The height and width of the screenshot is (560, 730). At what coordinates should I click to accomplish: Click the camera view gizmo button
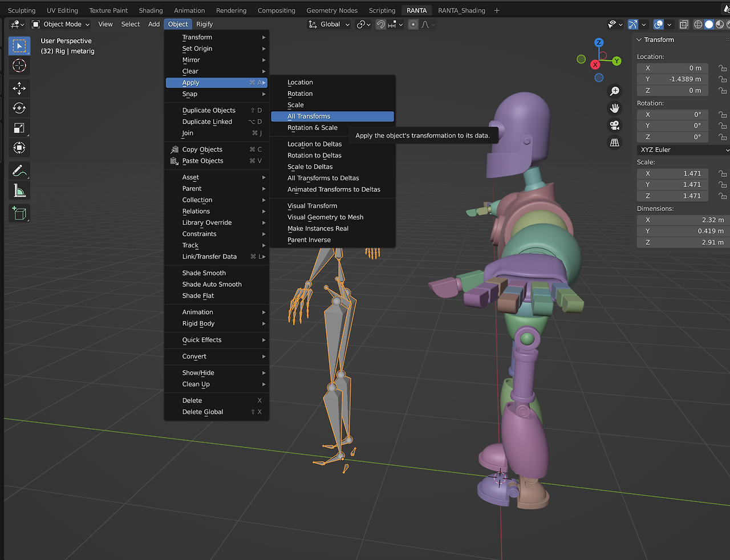(614, 125)
